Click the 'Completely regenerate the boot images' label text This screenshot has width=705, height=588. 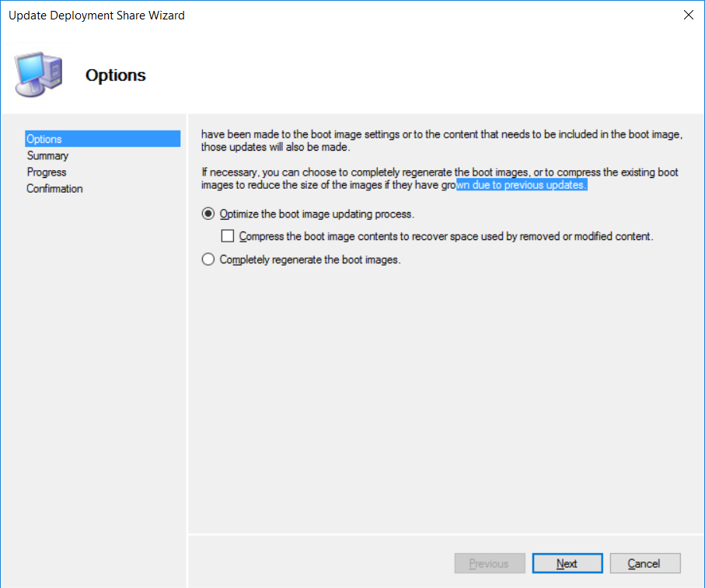pyautogui.click(x=310, y=259)
